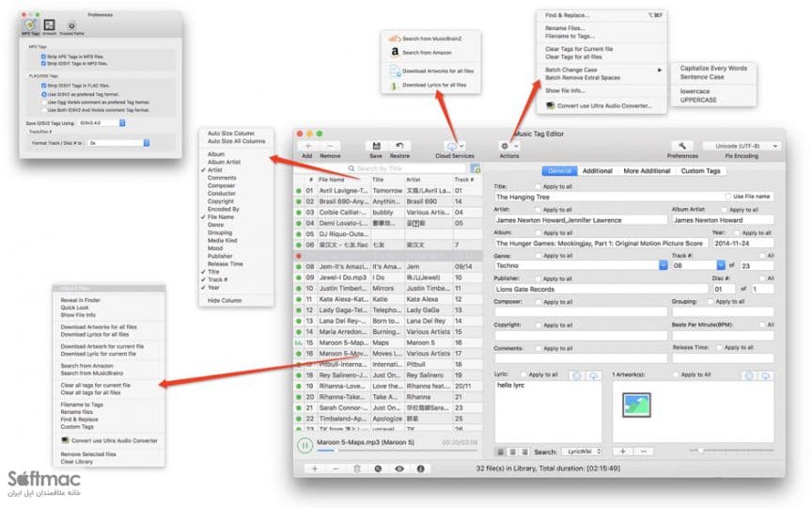
Task: Open the Cloud Services cloud icon
Action: pyautogui.click(x=451, y=147)
